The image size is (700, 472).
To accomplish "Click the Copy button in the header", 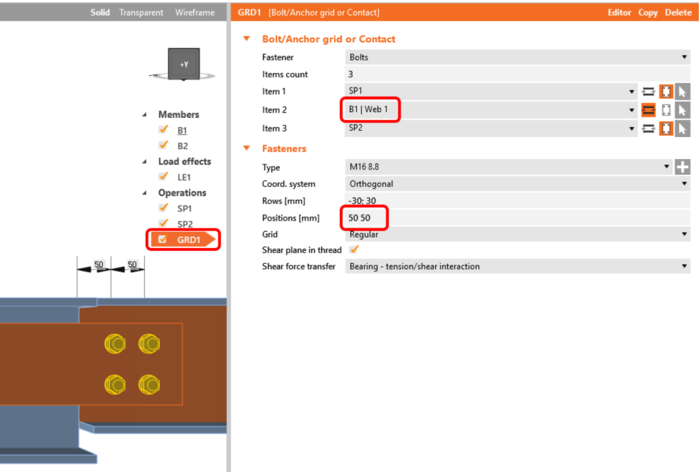I will (x=647, y=13).
